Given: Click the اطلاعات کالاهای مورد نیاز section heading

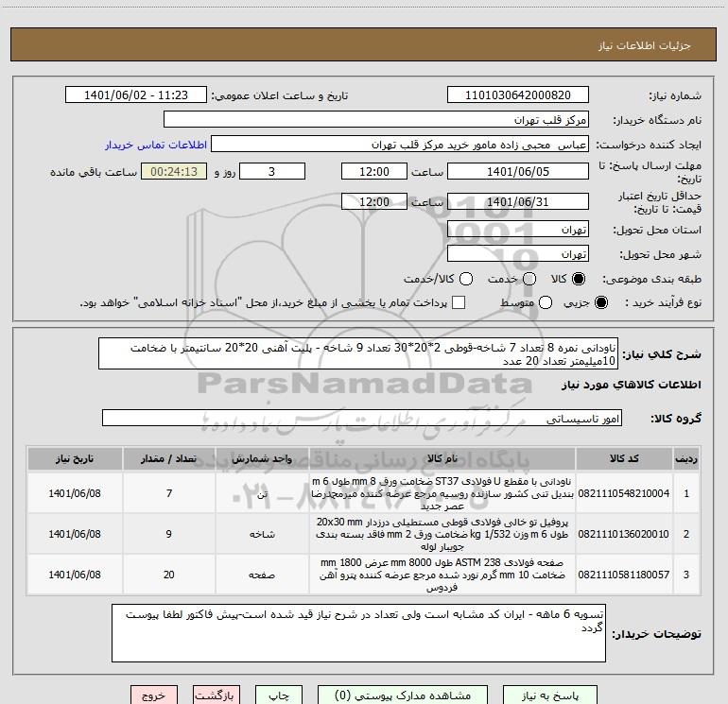Looking at the screenshot, I should [631, 385].
